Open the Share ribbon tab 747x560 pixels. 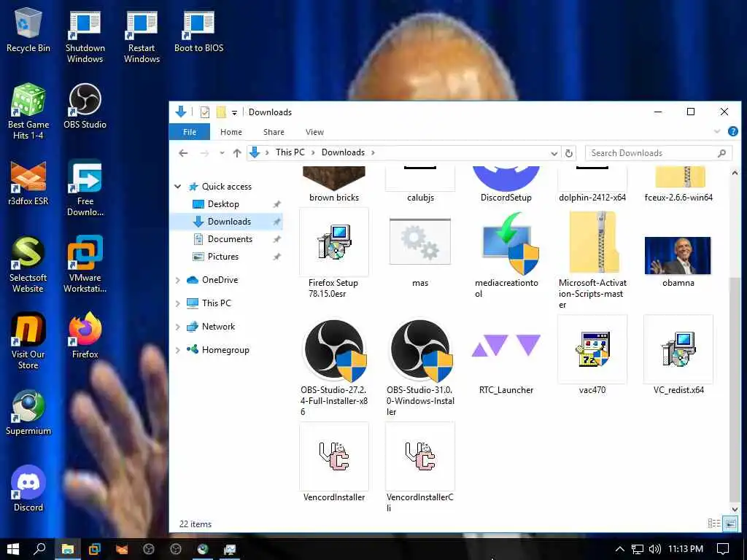pyautogui.click(x=274, y=132)
